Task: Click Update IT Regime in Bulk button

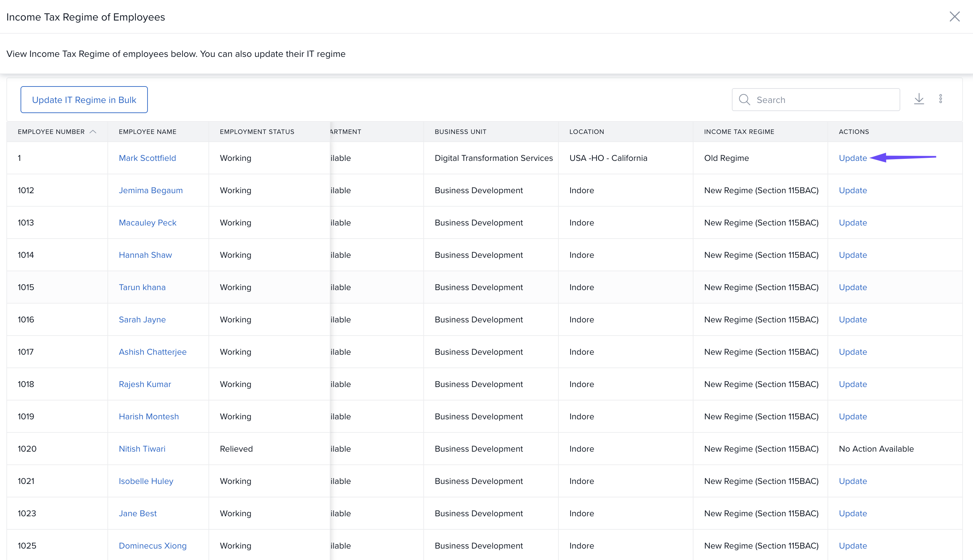Action: click(x=84, y=100)
